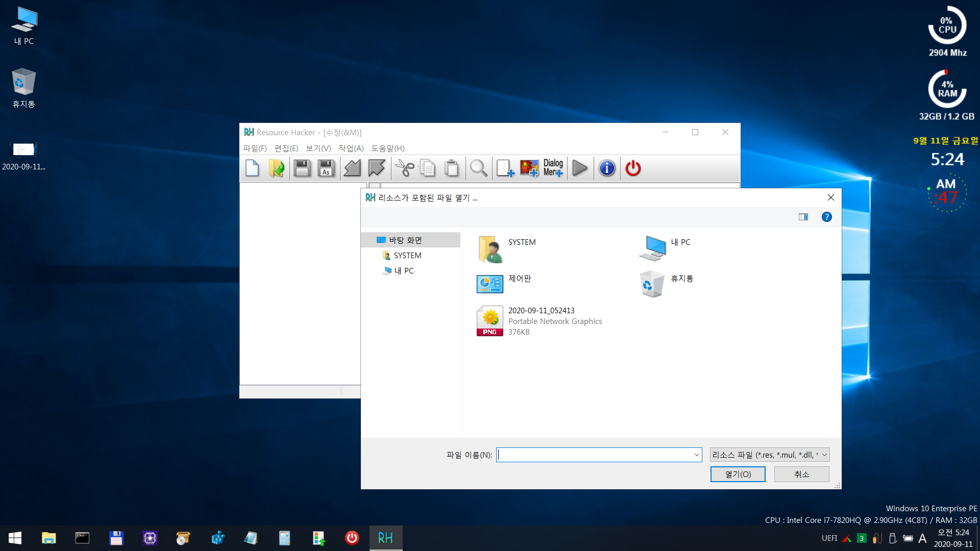Image resolution: width=980 pixels, height=551 pixels.
Task: Click the 취소 button
Action: pos(801,474)
